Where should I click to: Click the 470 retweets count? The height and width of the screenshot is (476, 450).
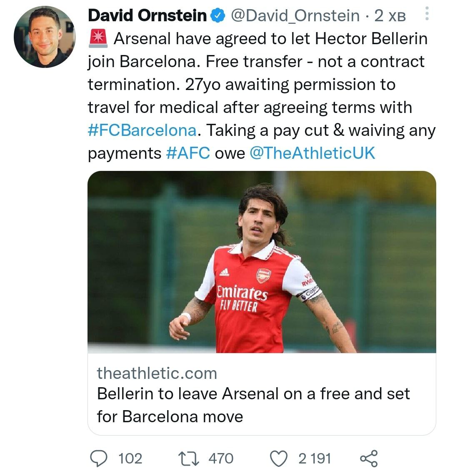(221, 458)
